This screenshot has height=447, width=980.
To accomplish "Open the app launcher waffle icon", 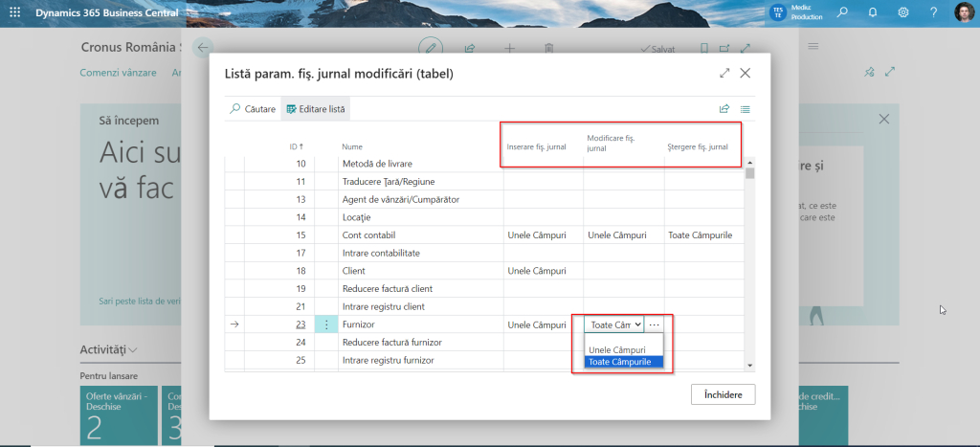I will pos(14,13).
